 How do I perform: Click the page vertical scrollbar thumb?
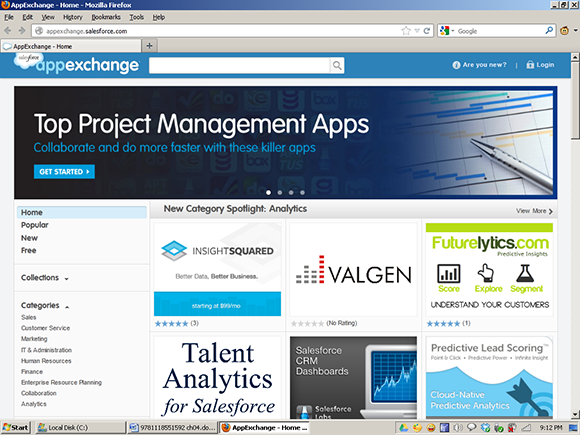point(575,100)
